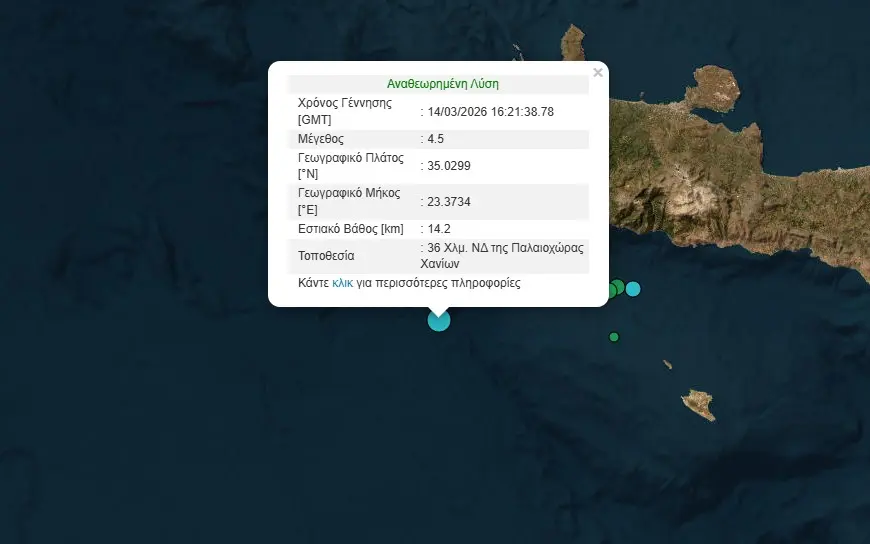The height and width of the screenshot is (544, 870).
Task: Click the large cyan epicenter marker below popup
Action: tap(439, 320)
